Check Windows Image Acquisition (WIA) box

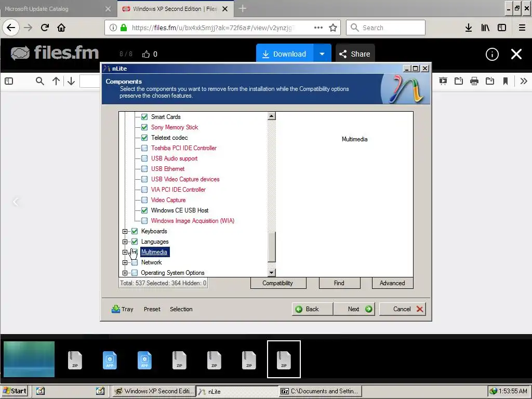(144, 221)
